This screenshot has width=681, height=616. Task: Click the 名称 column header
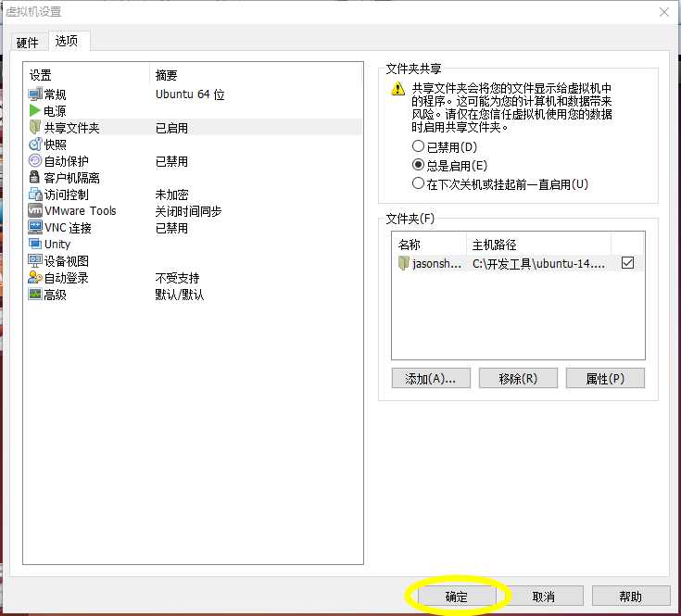[x=429, y=245]
